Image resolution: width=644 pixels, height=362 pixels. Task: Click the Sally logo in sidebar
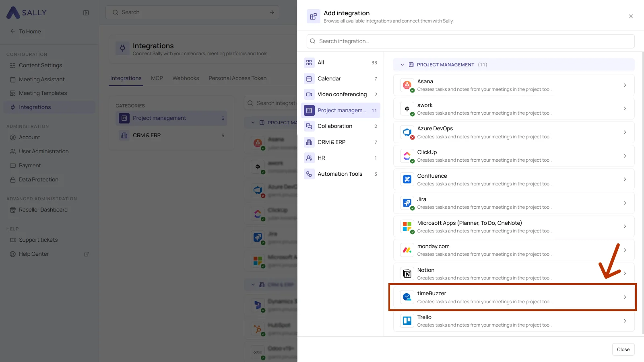[x=27, y=12]
